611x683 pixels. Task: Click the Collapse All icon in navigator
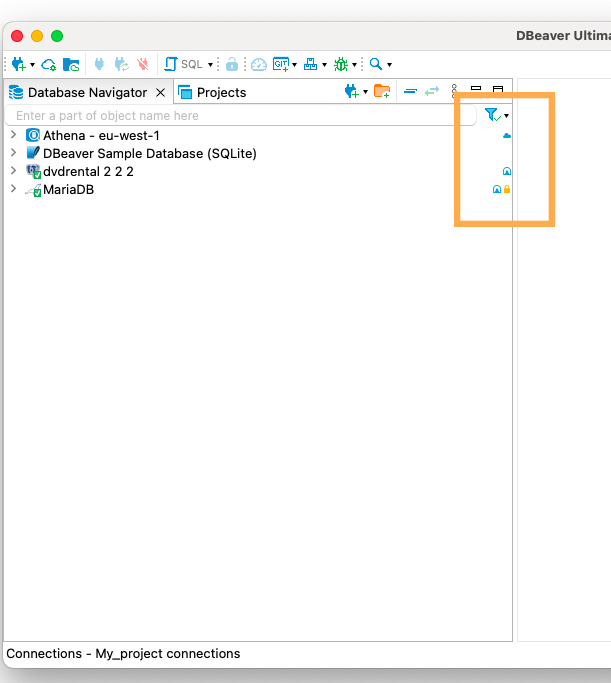[410, 91]
